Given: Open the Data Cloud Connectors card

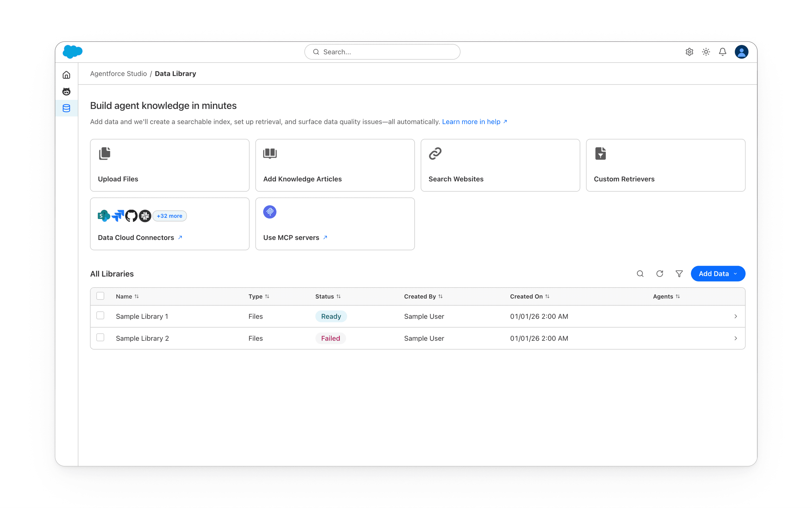Looking at the screenshot, I should point(170,224).
